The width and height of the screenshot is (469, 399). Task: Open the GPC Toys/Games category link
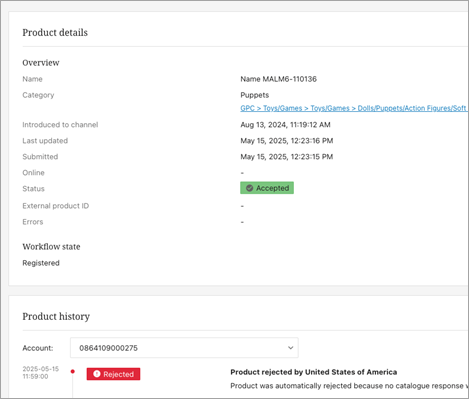(354, 108)
